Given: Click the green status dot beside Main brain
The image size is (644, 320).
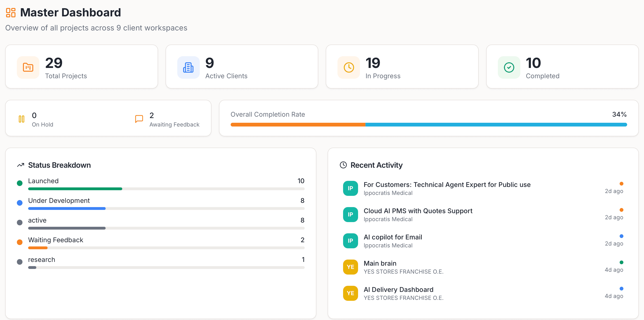Looking at the screenshot, I should coord(621,262).
